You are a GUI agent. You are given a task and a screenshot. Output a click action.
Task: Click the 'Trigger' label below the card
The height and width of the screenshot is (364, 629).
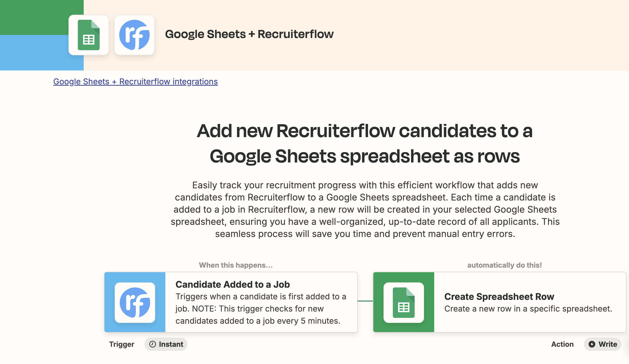[x=122, y=344]
